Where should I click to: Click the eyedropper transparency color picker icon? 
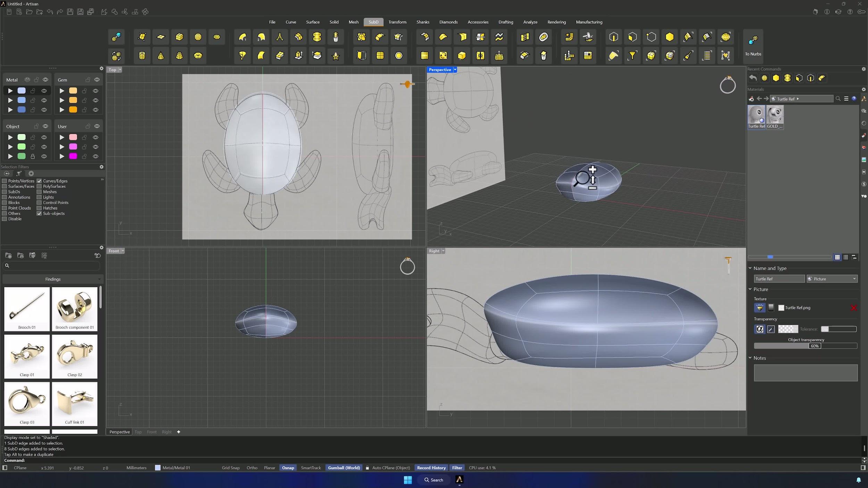(771, 329)
